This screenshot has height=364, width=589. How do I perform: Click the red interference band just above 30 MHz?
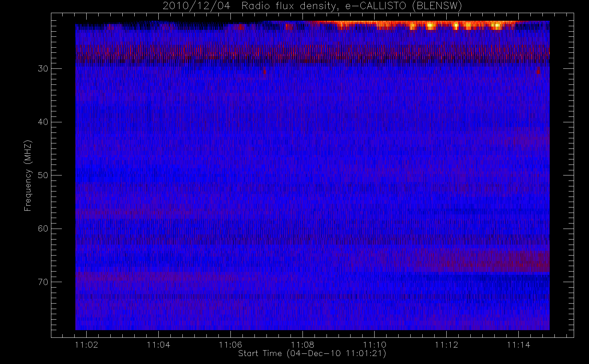(312, 54)
